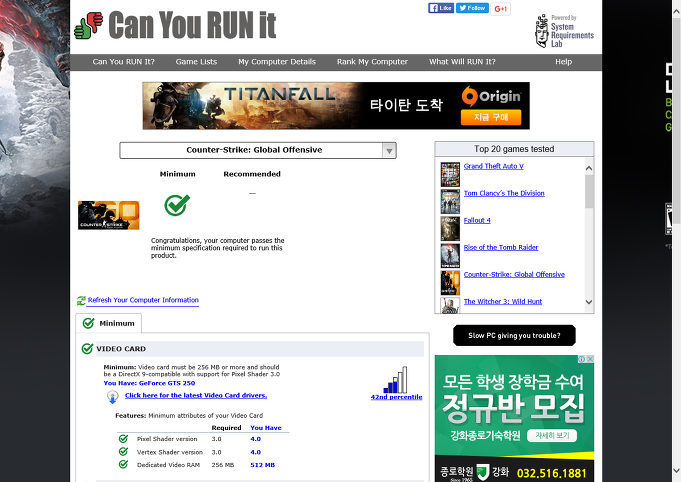
Task: Click the percentile bar chart icon
Action: coord(396,380)
